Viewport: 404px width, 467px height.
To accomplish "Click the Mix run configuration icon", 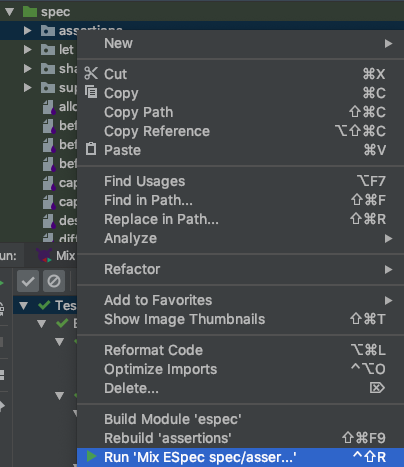I will (44, 256).
